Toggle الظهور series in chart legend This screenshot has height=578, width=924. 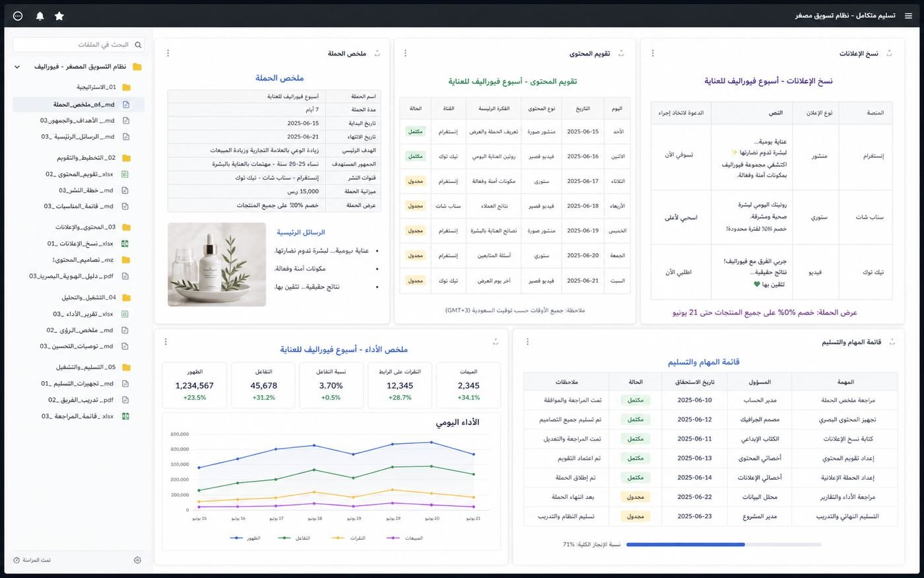tap(245, 538)
